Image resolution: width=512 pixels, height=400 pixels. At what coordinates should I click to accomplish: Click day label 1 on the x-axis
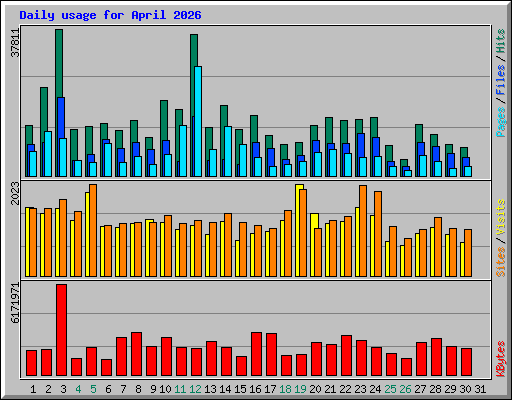click(33, 389)
